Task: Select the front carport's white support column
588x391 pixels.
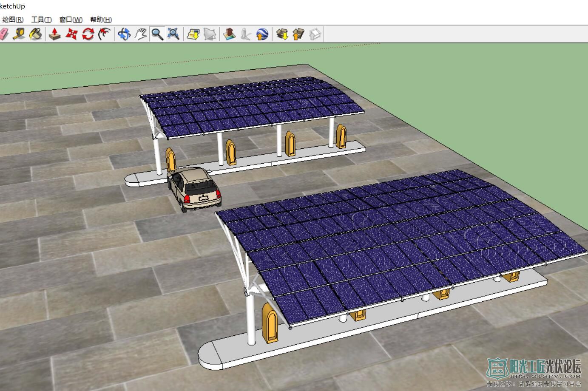Action: [251, 319]
